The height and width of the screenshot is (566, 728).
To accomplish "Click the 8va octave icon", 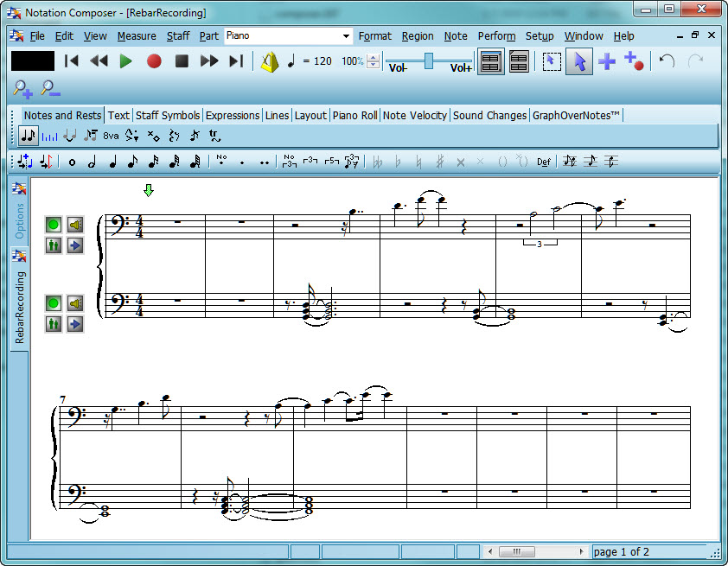I will click(x=111, y=136).
